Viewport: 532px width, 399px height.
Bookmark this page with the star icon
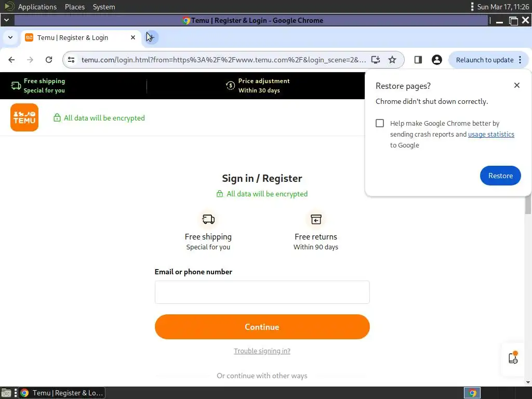392,60
